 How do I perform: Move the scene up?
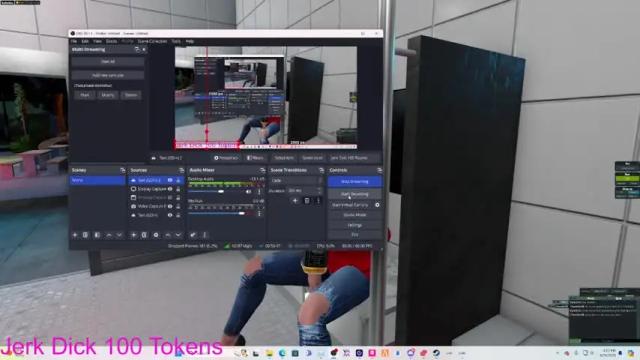tap(109, 235)
